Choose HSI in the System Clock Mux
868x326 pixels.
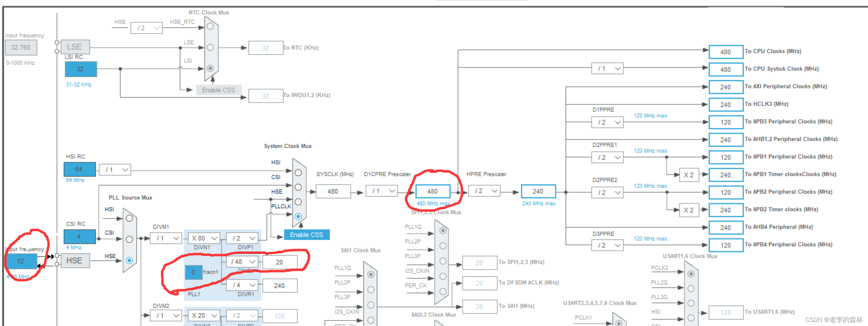point(298,172)
